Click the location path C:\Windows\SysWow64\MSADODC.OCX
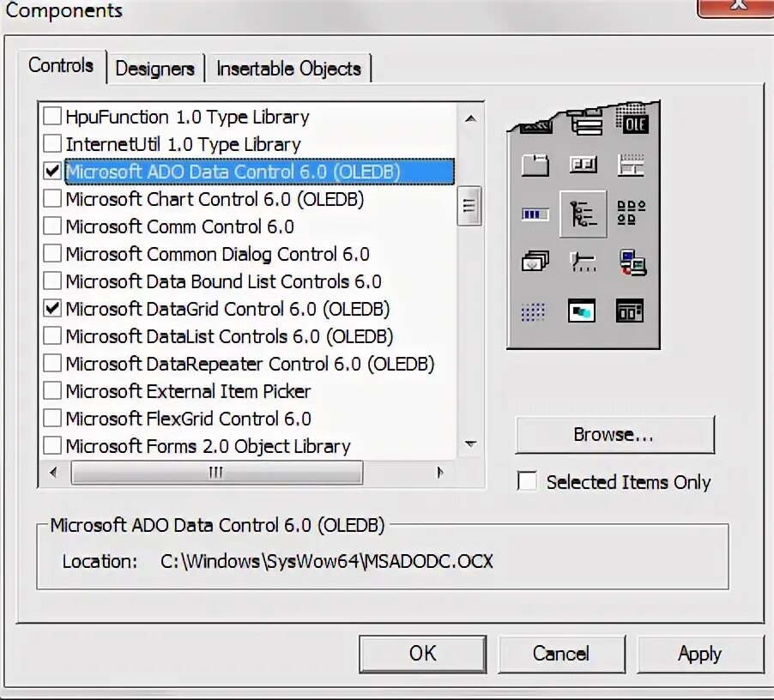The height and width of the screenshot is (700, 774). 327,561
